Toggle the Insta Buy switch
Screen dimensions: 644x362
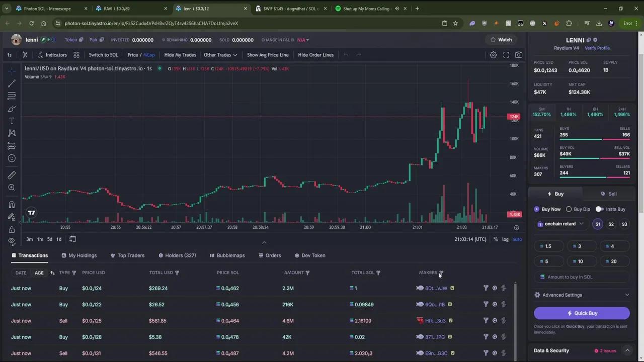[599, 209]
